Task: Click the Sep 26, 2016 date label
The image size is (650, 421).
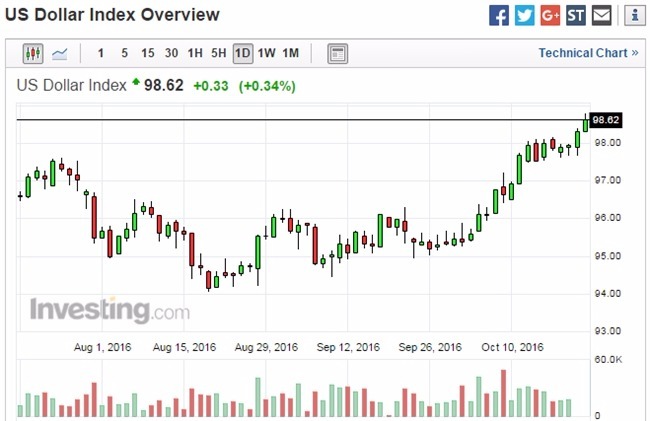Action: click(x=430, y=347)
